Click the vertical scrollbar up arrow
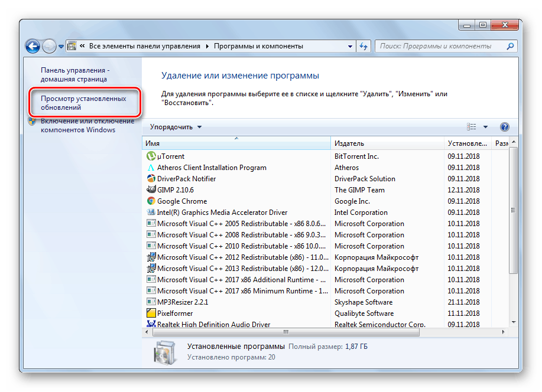This screenshot has height=392, width=542. click(514, 142)
